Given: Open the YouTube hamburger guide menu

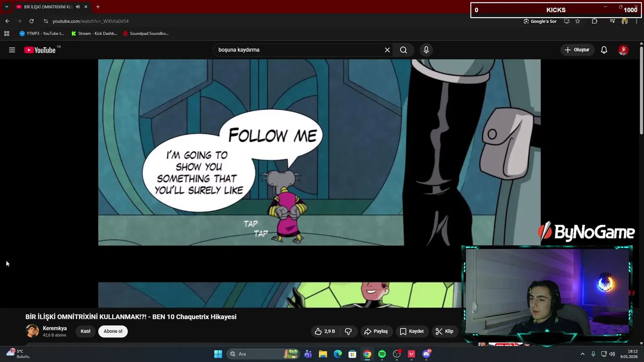Looking at the screenshot, I should pyautogui.click(x=12, y=50).
